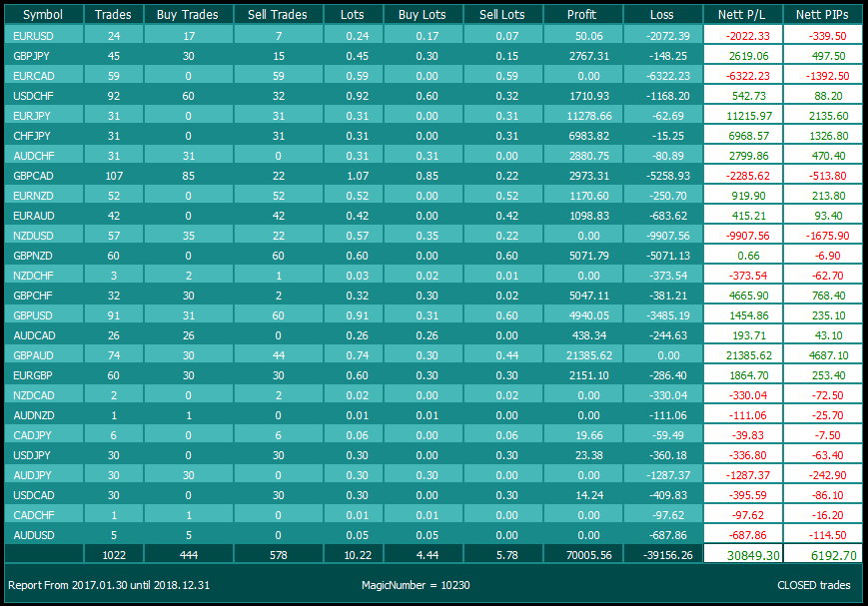Select the AUDNZD symbol cell
This screenshot has height=606, width=868.
pos(44,415)
